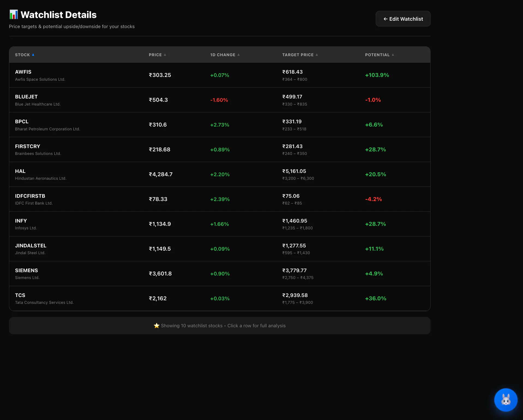Click the star icon in the footer bar
Viewport: 523px width, 420px height.
click(157, 326)
